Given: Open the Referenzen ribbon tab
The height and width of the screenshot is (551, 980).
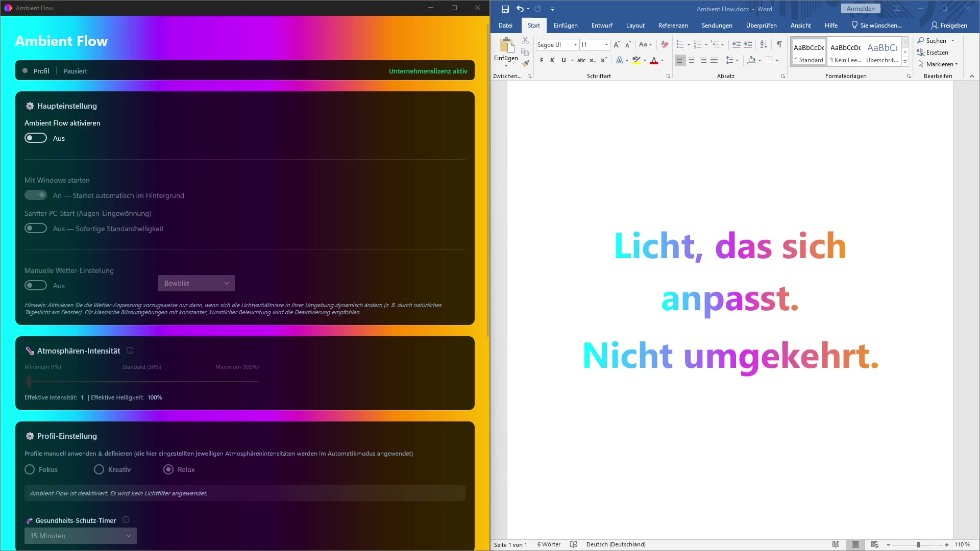Looking at the screenshot, I should (x=673, y=25).
